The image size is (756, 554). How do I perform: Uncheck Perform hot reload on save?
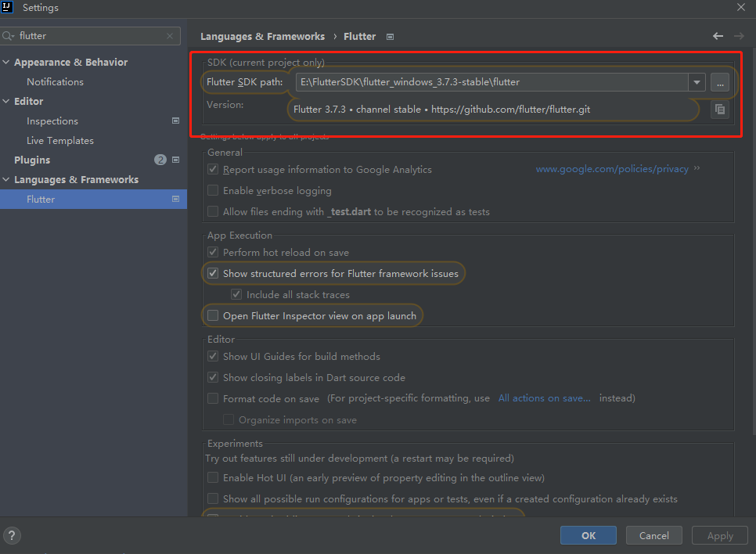point(212,252)
